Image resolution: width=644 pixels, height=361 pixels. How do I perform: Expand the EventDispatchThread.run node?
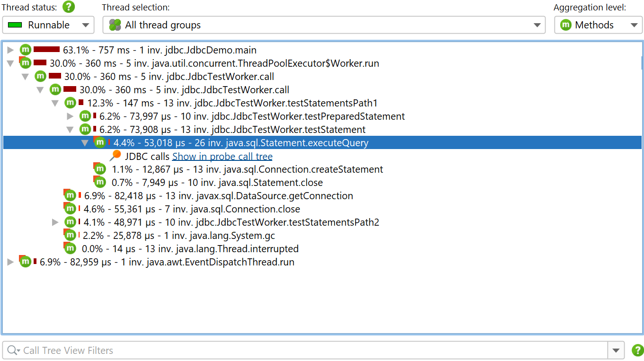tap(10, 262)
